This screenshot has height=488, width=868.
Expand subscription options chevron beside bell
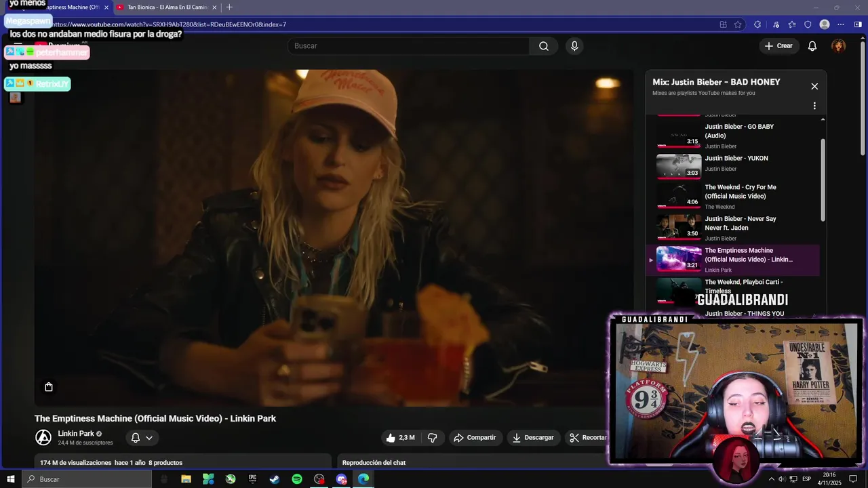click(149, 438)
